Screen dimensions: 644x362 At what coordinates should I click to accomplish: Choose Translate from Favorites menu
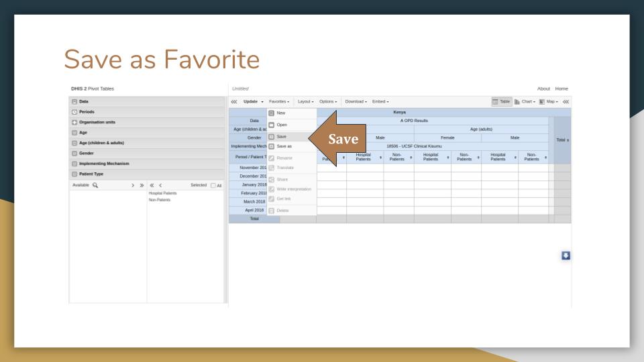click(x=292, y=168)
